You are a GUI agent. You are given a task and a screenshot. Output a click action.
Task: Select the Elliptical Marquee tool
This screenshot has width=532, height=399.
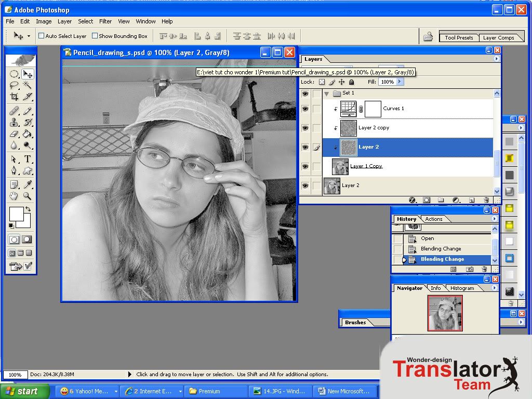[x=14, y=74]
